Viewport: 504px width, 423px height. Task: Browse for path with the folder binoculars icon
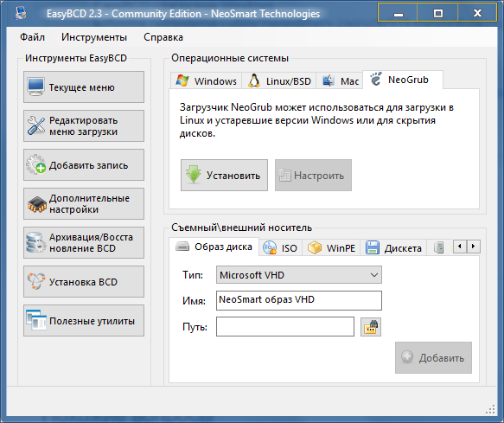tap(371, 327)
